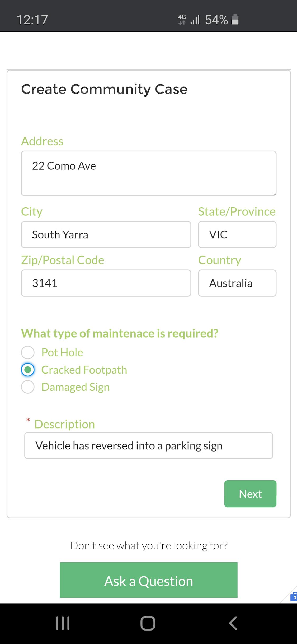This screenshot has height=644, width=297.
Task: Click the State/Province field containing VIC
Action: click(237, 234)
